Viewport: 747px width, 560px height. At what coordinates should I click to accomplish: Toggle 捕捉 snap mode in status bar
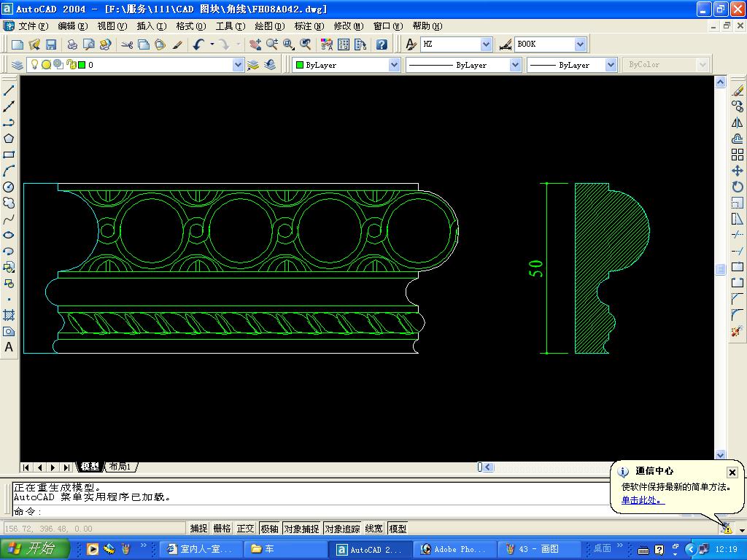198,529
